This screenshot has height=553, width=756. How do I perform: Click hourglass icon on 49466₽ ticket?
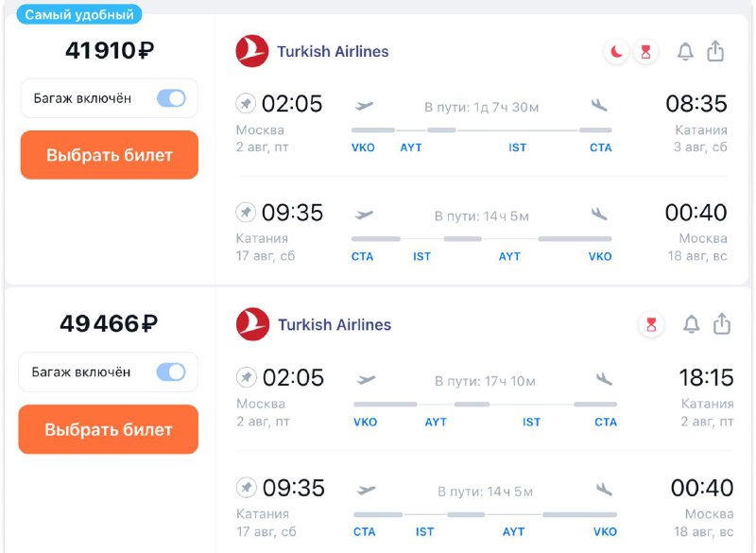[651, 325]
